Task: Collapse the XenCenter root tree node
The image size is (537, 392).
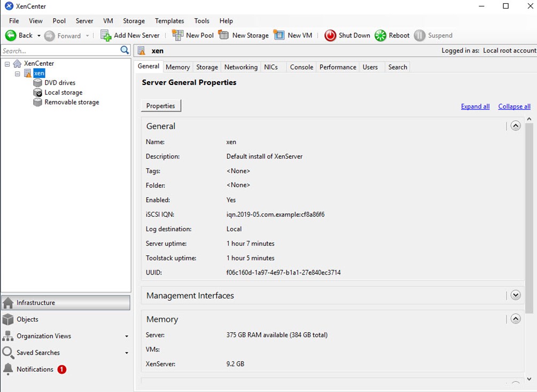Action: coord(7,64)
